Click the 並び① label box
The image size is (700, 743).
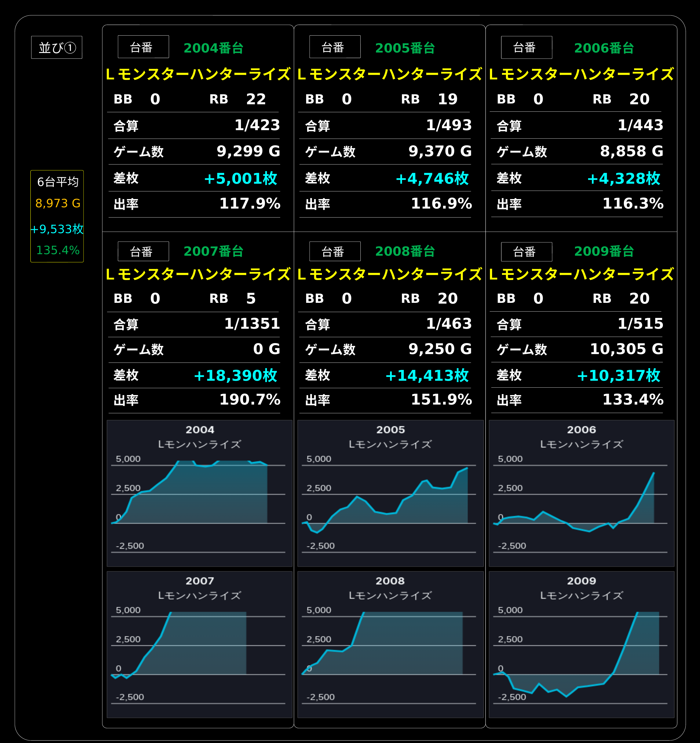pos(57,47)
